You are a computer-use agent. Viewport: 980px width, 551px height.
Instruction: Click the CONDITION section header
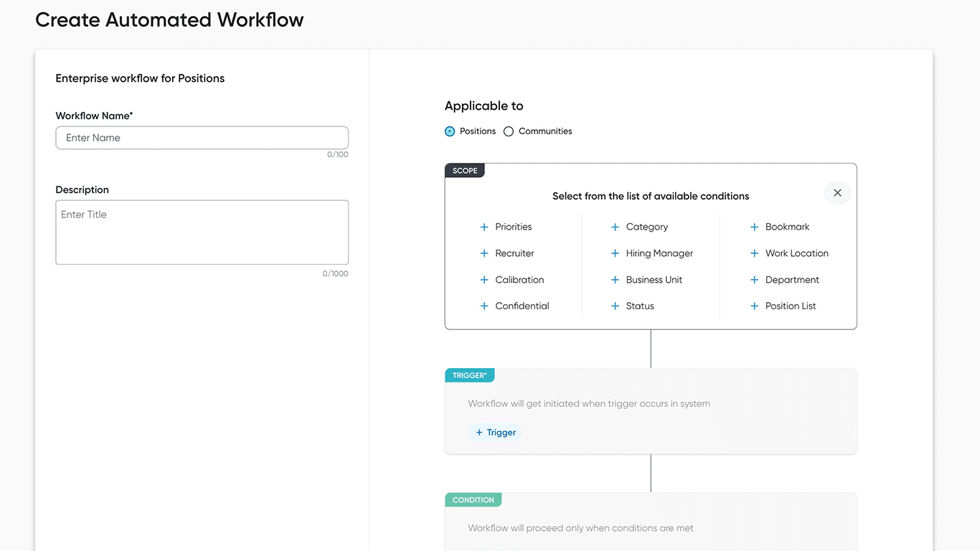point(473,499)
